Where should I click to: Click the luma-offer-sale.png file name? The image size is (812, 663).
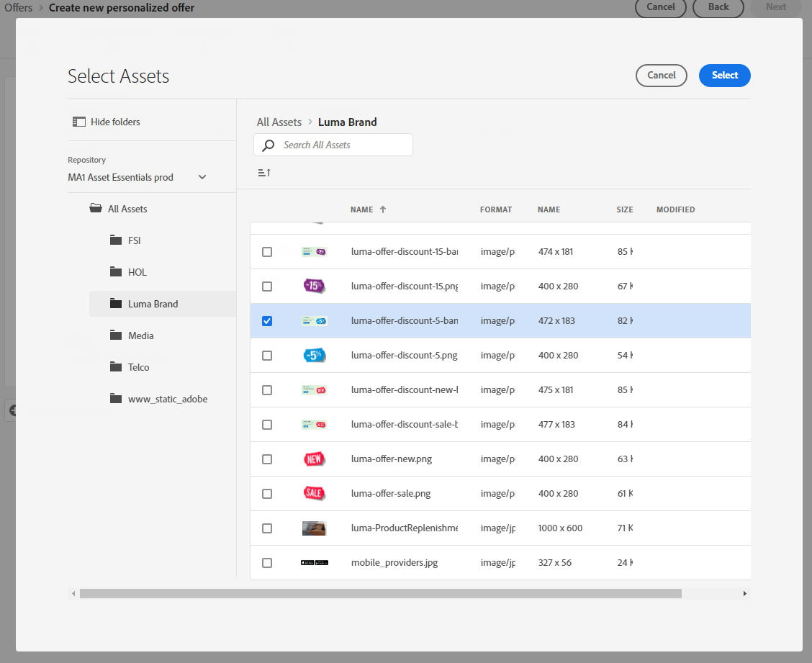click(391, 494)
